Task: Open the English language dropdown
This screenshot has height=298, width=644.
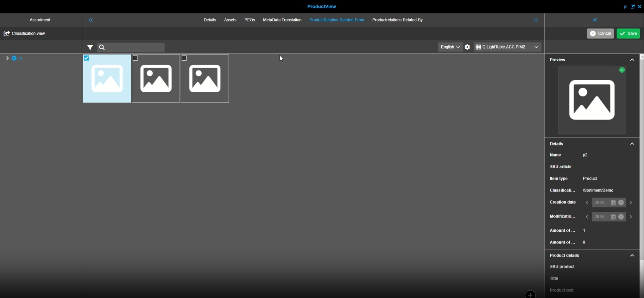Action: point(450,47)
